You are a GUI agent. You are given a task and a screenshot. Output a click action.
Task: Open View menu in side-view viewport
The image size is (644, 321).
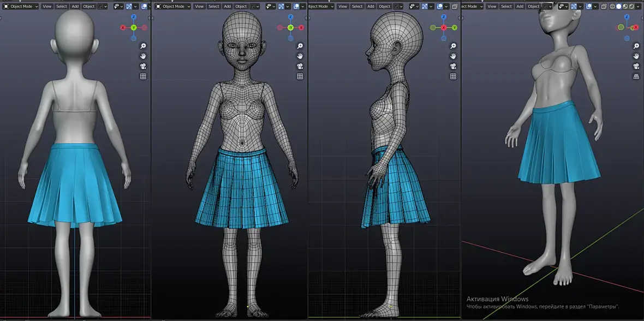click(x=343, y=6)
